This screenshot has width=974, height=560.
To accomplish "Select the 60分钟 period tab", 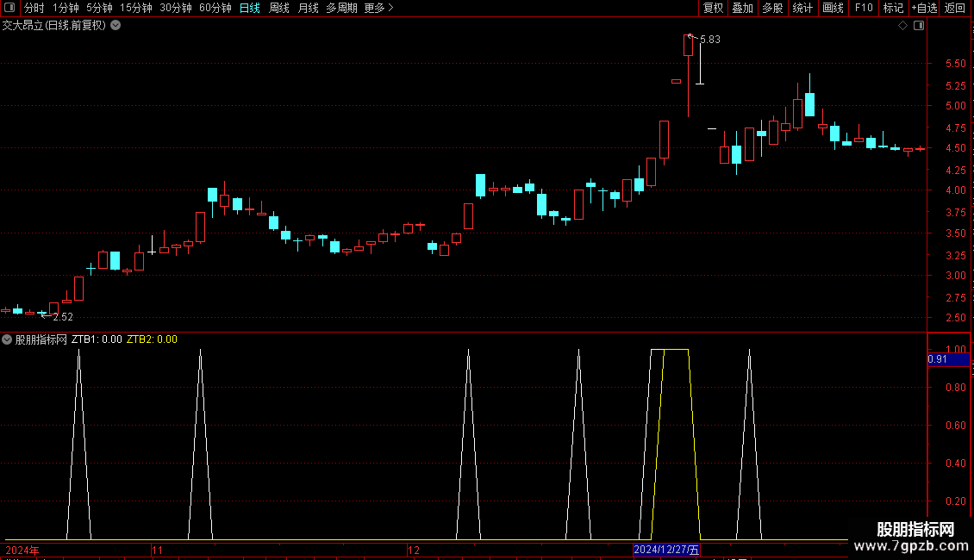I will click(215, 8).
